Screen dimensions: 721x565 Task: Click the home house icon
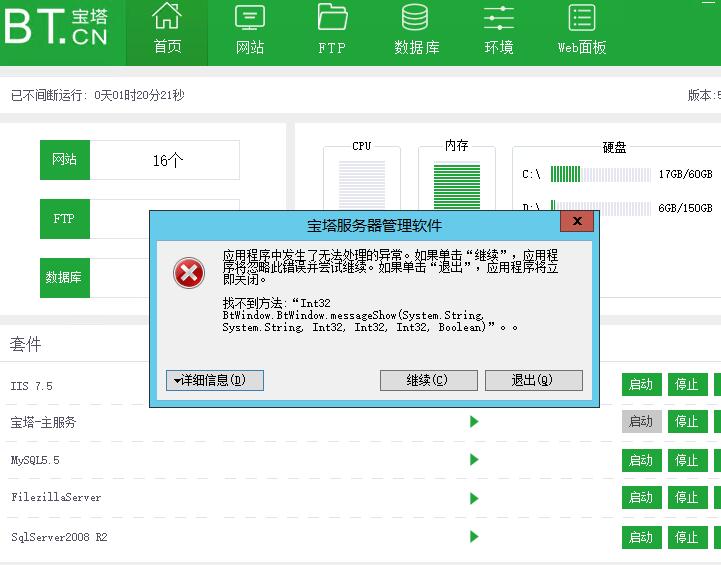tap(167, 17)
